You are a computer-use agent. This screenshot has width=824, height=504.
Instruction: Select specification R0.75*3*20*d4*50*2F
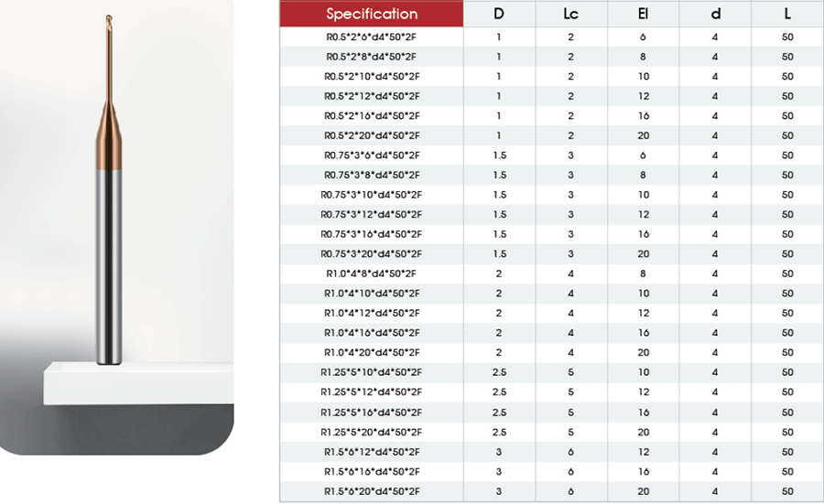(x=372, y=254)
